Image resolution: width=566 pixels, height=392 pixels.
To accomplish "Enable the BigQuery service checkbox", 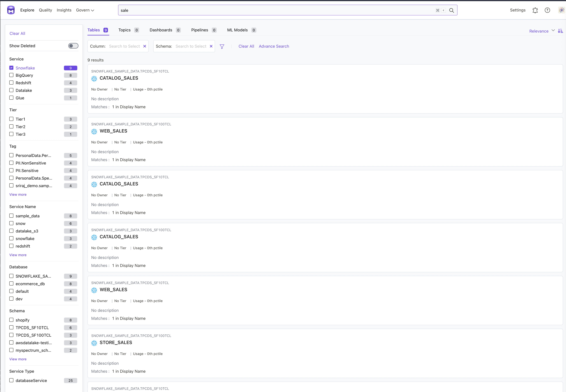I will tap(11, 75).
